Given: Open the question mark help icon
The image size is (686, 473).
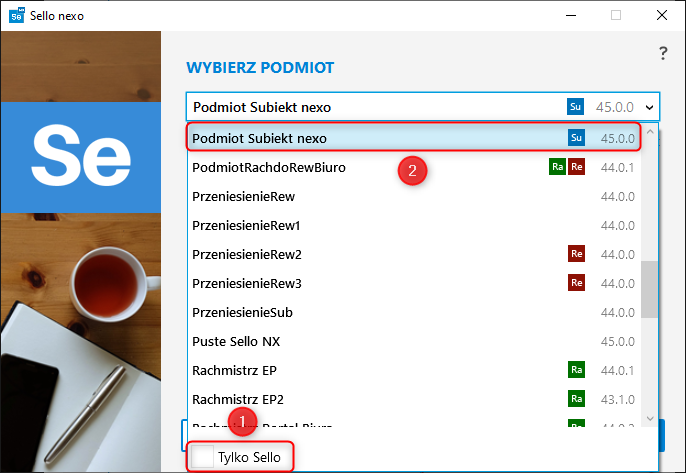Looking at the screenshot, I should 662,54.
